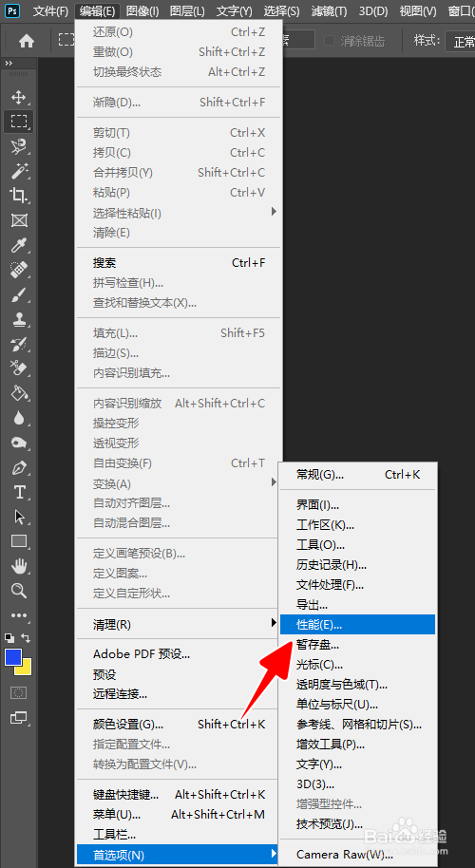Select the Rectangular Marquee tool
475x868 pixels.
(x=19, y=122)
